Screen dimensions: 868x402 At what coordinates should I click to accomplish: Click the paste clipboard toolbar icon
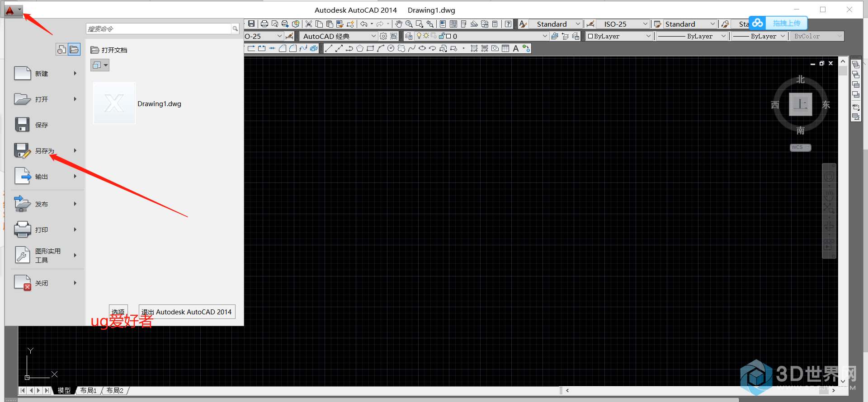click(x=330, y=24)
